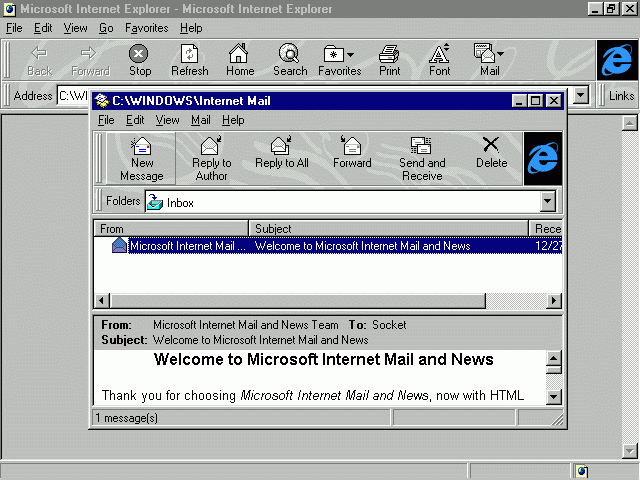640x480 pixels.
Task: Click message list horizontal scroll left arrow
Action: (x=101, y=301)
